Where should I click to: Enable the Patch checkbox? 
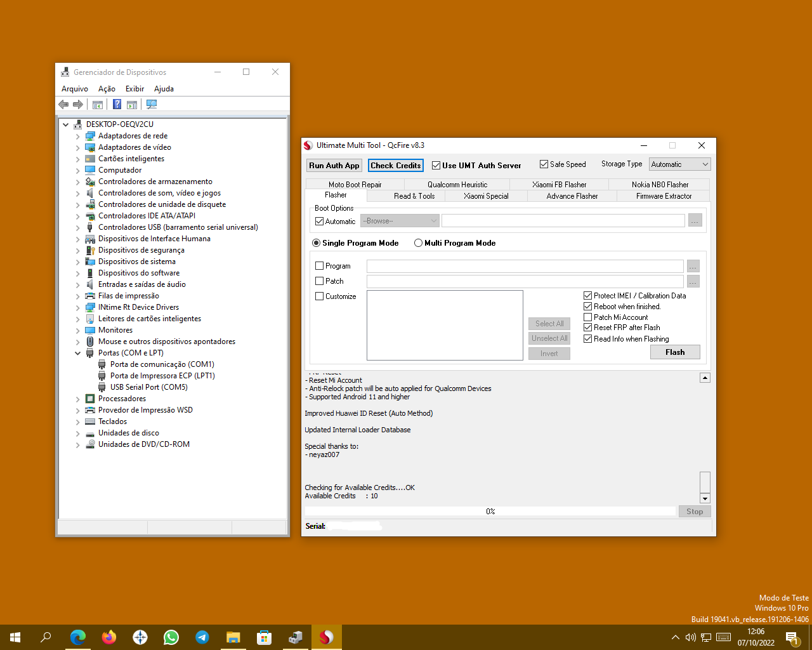[319, 281]
